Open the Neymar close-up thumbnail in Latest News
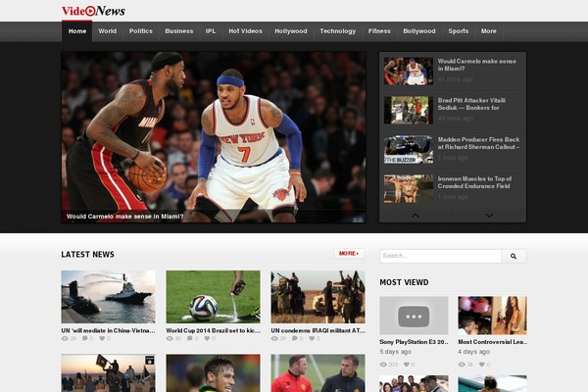 [x=213, y=373]
